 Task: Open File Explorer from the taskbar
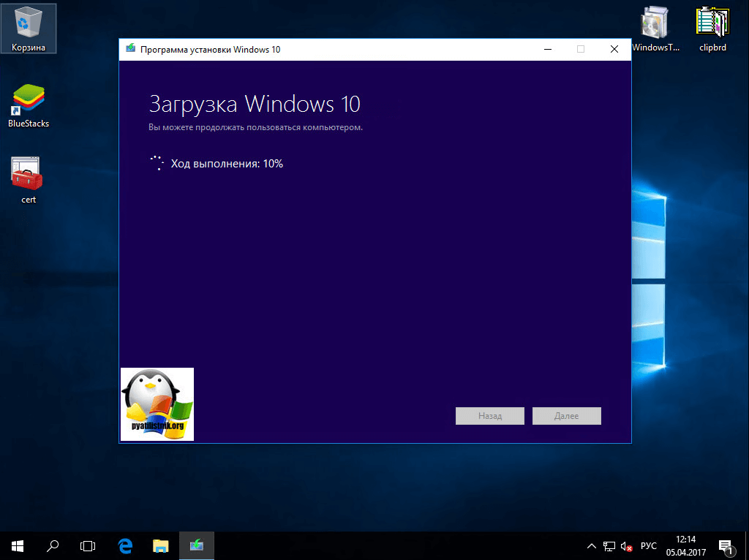[x=161, y=545]
